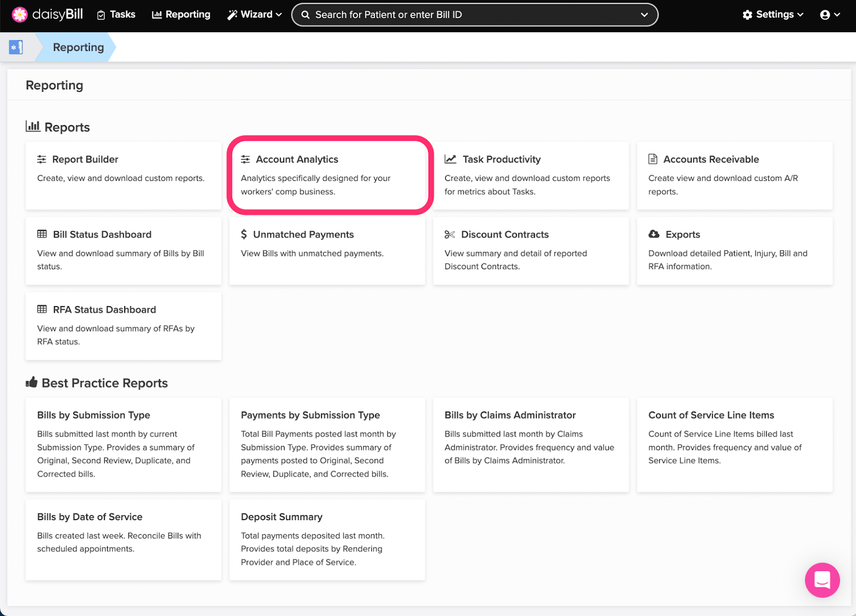
Task: Open Bills by Claims Administrator report
Action: pos(531,445)
